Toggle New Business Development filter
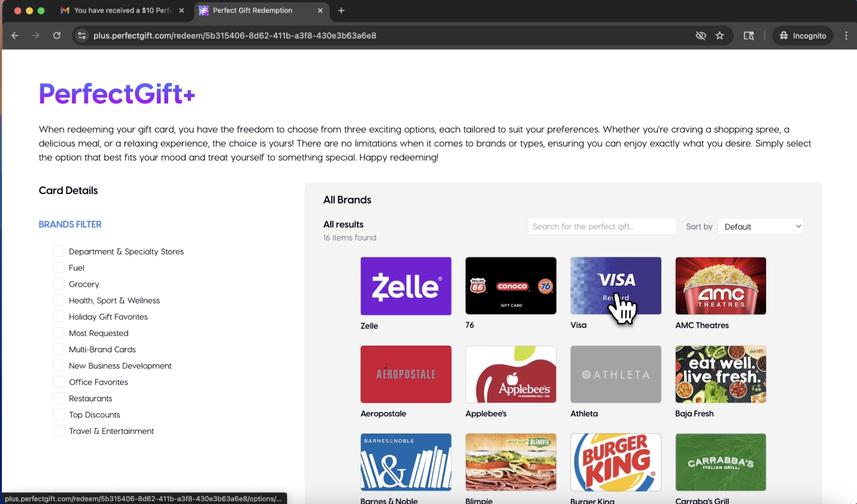 click(x=59, y=365)
